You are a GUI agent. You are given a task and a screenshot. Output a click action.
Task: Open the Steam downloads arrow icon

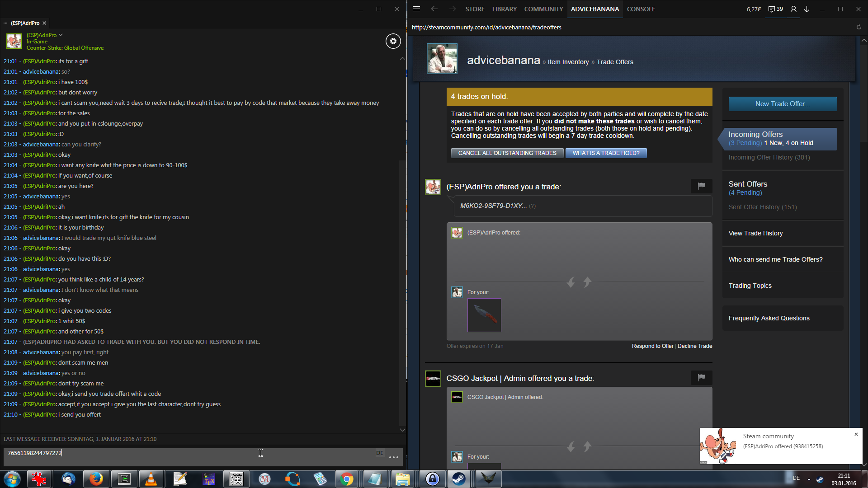(x=807, y=9)
